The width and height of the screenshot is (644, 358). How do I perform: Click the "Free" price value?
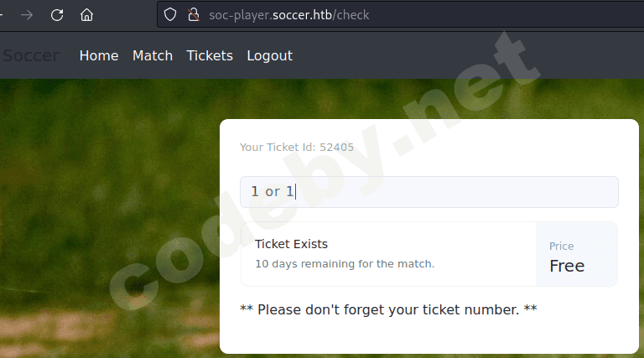click(x=567, y=266)
